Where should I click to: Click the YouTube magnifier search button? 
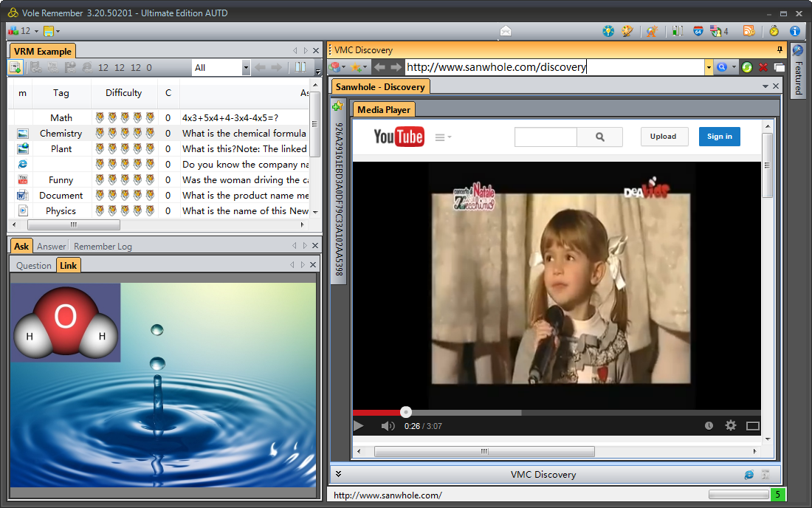point(599,137)
